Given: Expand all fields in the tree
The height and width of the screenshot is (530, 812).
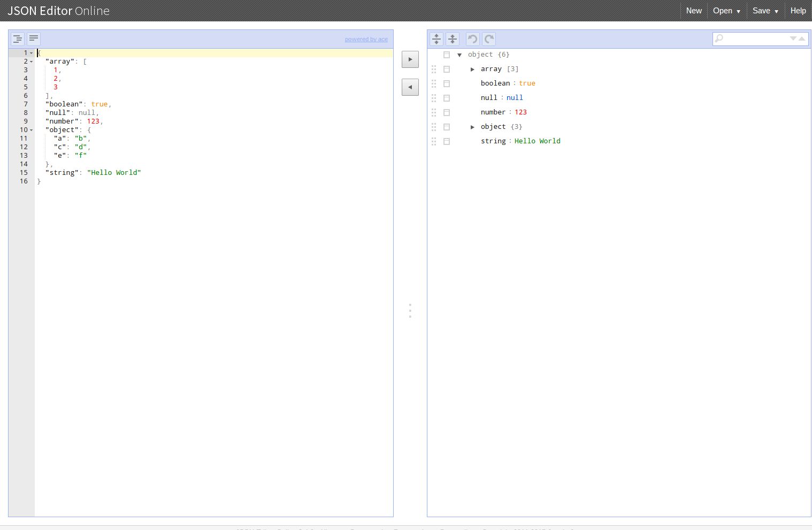Looking at the screenshot, I should [436, 39].
